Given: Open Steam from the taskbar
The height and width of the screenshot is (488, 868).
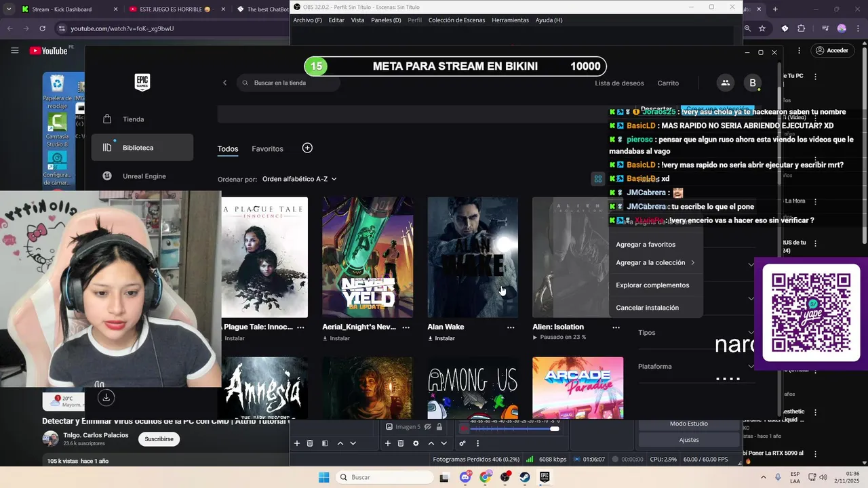Looking at the screenshot, I should (x=525, y=477).
